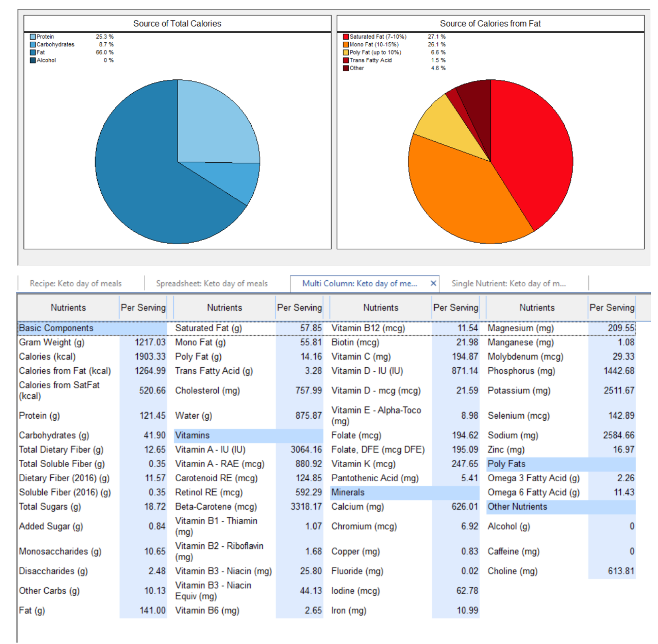Image resolution: width=658 pixels, height=644 pixels.
Task: Switch to the Recipe: Keto day of meals tab
Action: [x=75, y=283]
